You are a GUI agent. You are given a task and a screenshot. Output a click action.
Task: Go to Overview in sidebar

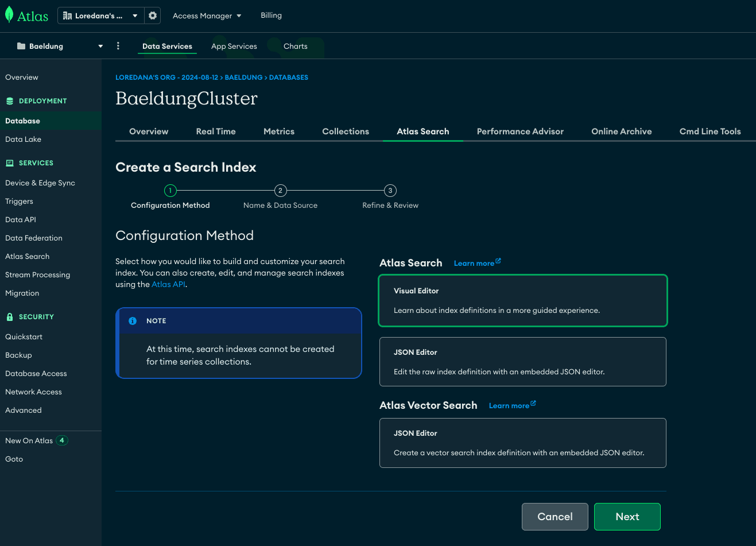[x=22, y=78]
